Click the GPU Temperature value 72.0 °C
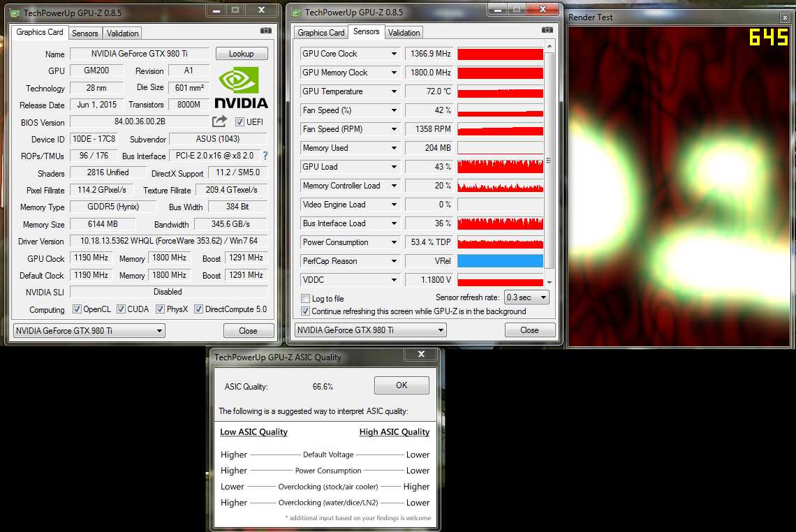Viewport: 796px width, 532px height. pyautogui.click(x=429, y=91)
